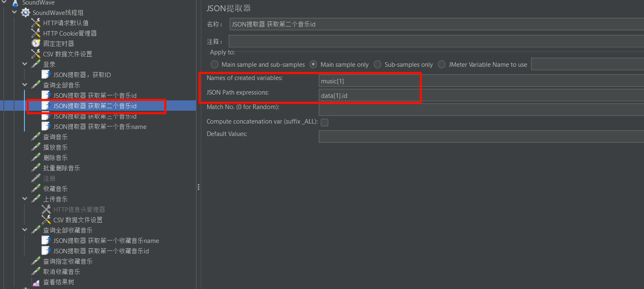Click the JSON提取器，获取ID document icon

[x=46, y=75]
